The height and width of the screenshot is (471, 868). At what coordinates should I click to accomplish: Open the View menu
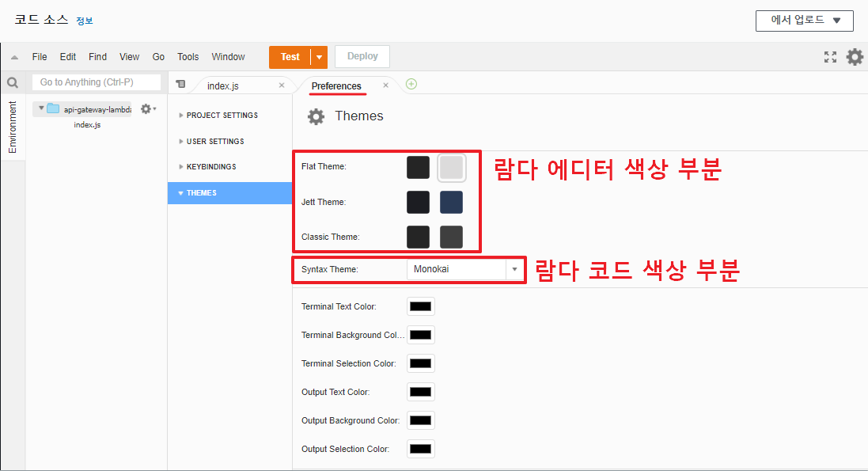coord(130,57)
